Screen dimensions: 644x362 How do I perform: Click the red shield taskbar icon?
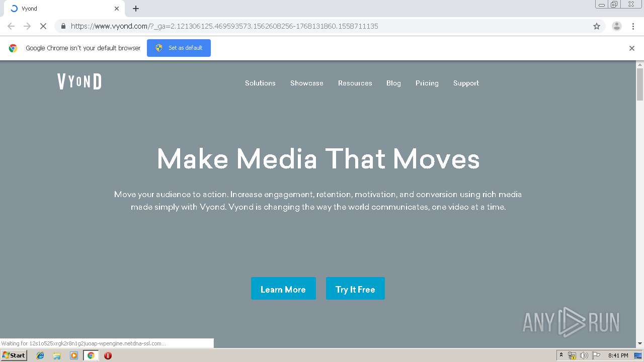pos(108,355)
